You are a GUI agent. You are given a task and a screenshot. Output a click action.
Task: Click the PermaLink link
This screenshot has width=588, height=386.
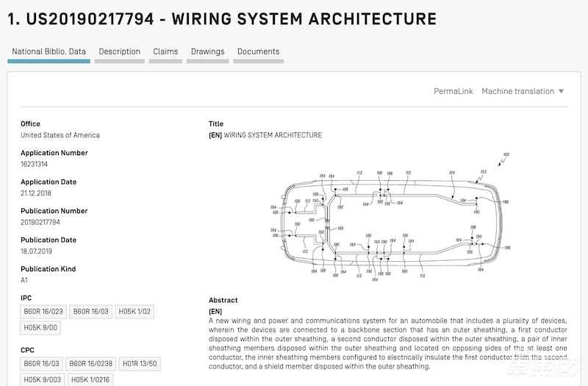(x=453, y=91)
